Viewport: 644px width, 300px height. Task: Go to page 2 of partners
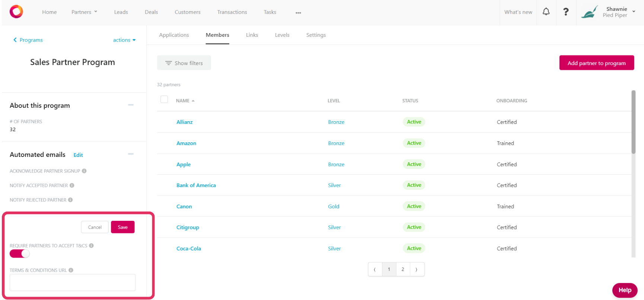click(403, 270)
